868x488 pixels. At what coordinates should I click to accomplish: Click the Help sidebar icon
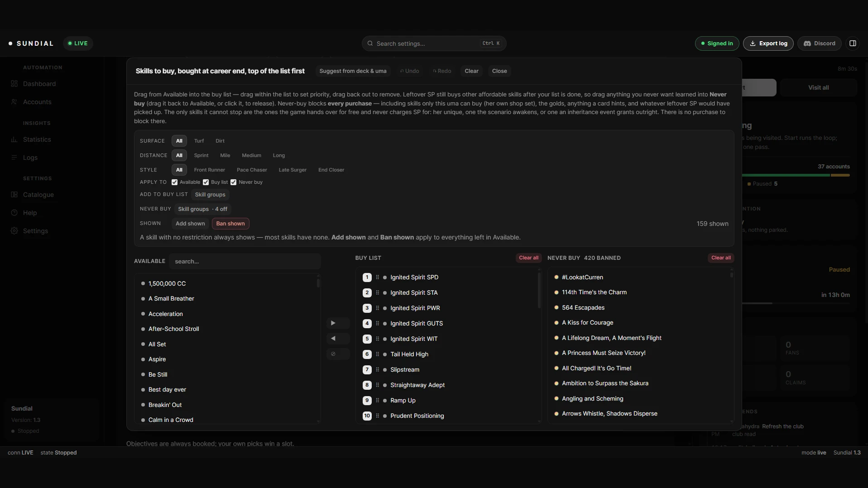tap(14, 213)
